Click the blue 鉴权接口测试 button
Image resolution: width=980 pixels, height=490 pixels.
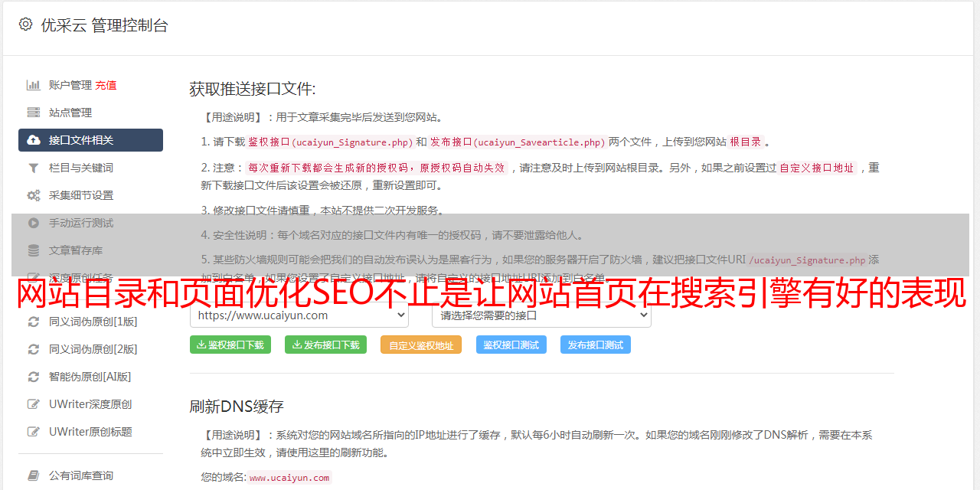pos(511,345)
